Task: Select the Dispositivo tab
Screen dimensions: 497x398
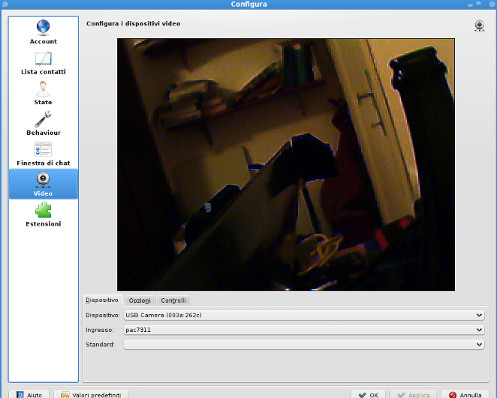Action: coord(102,300)
